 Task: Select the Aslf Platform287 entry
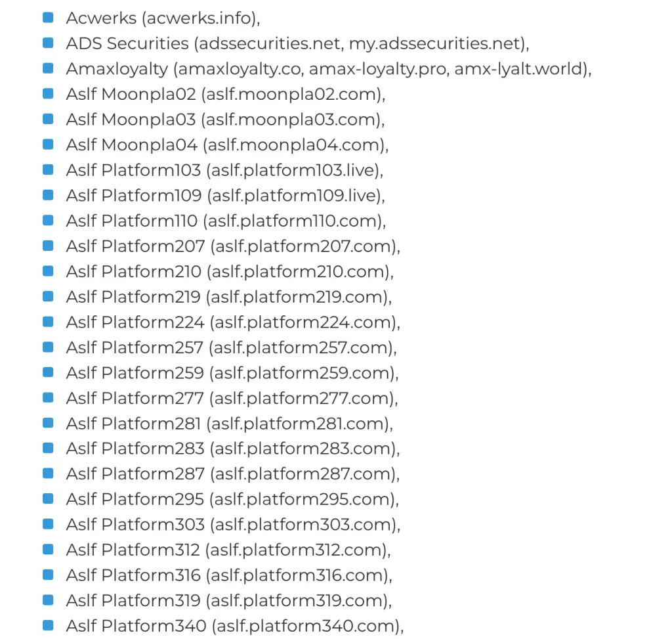tap(233, 474)
